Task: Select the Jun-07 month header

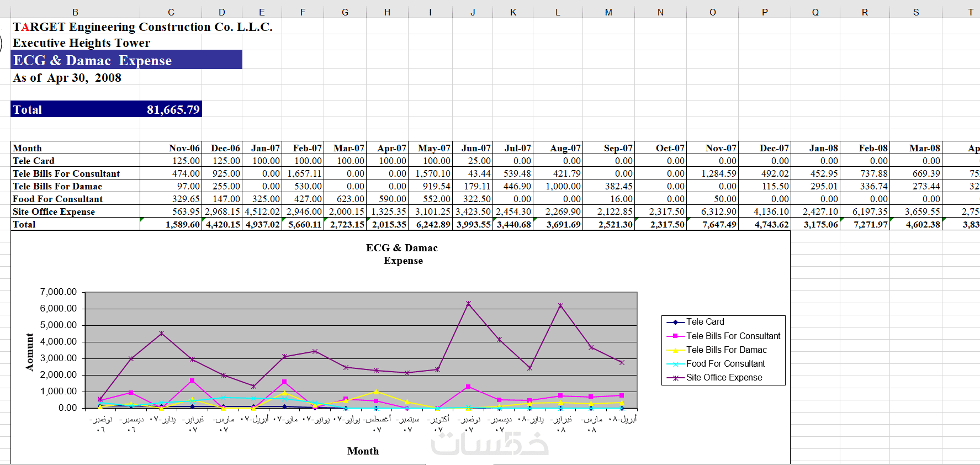Action: tap(473, 148)
